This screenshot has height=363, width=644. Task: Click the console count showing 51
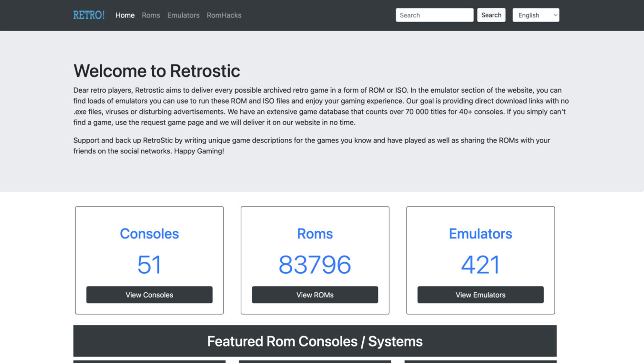pyautogui.click(x=149, y=264)
